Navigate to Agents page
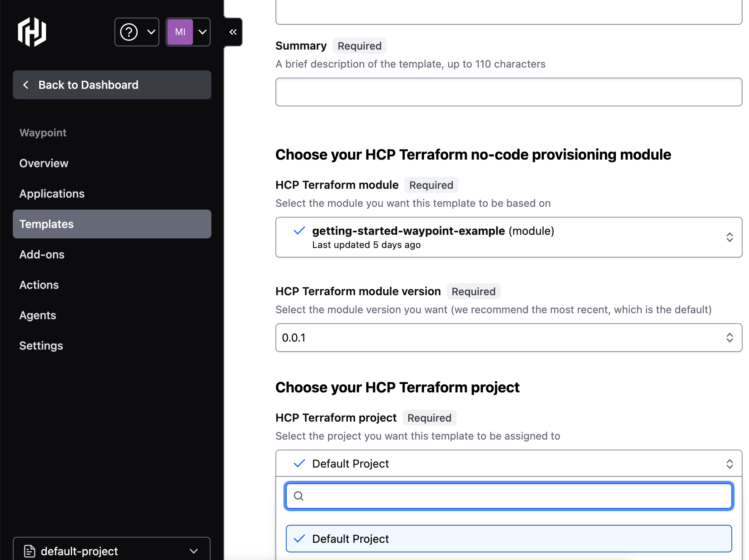This screenshot has width=749, height=560. (38, 315)
